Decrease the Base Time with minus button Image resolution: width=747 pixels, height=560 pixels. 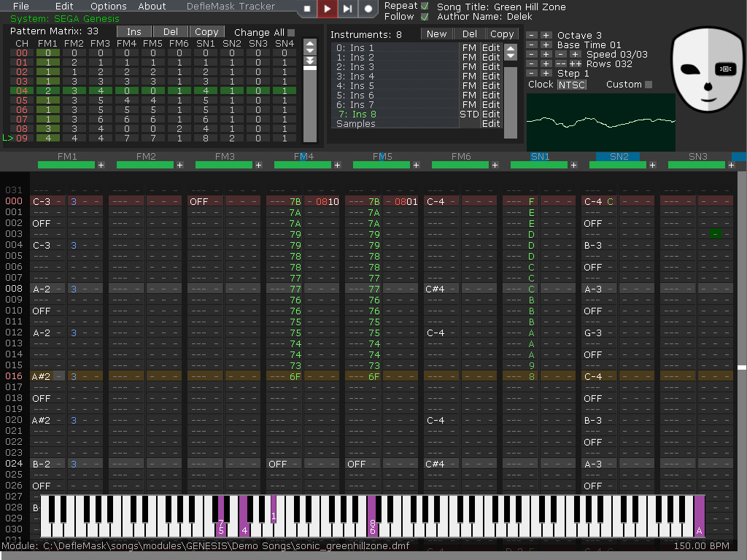(532, 44)
